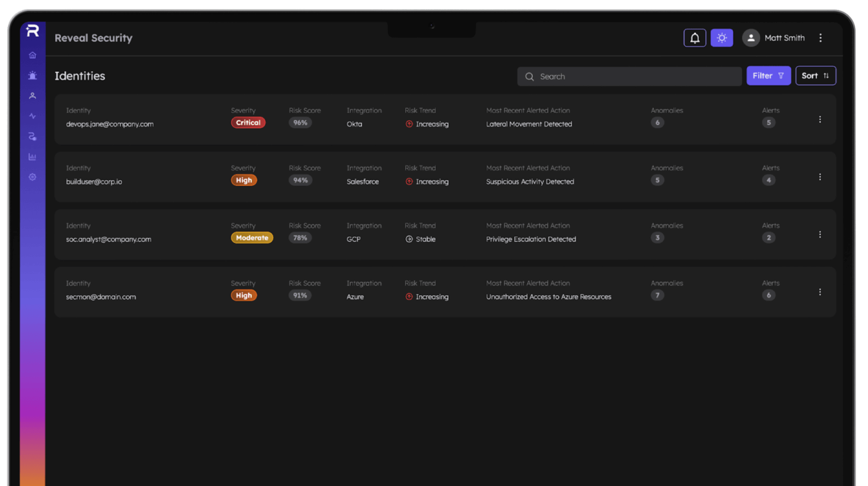Click the Increasing trend icon in Azure row
The image size is (868, 486).
pyautogui.click(x=409, y=297)
